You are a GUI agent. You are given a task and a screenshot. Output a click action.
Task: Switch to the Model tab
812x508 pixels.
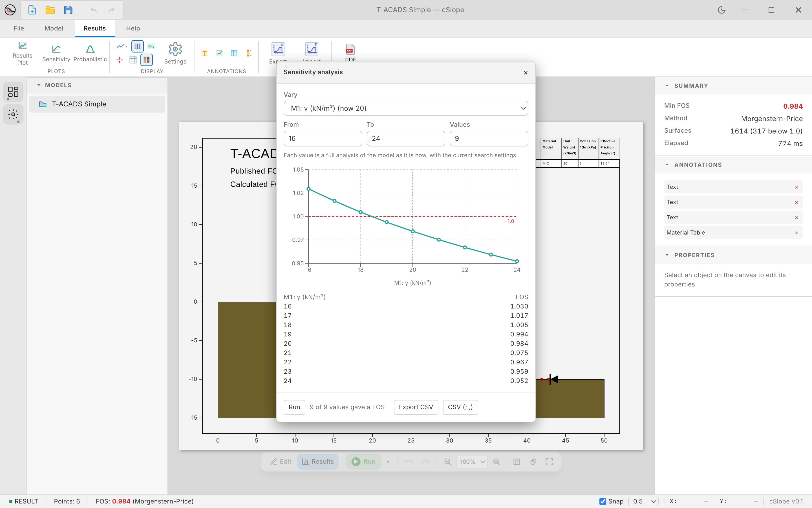54,28
